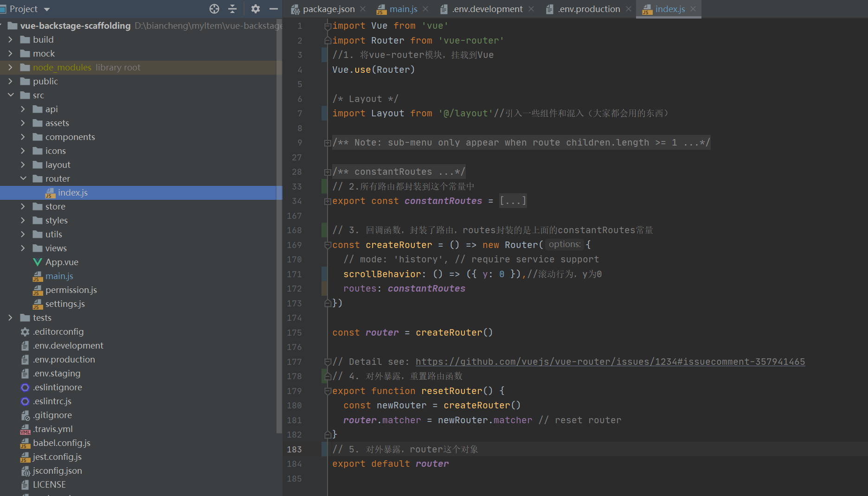The image size is (868, 496).
Task: Click the 'options:' parameter hint
Action: (x=564, y=244)
